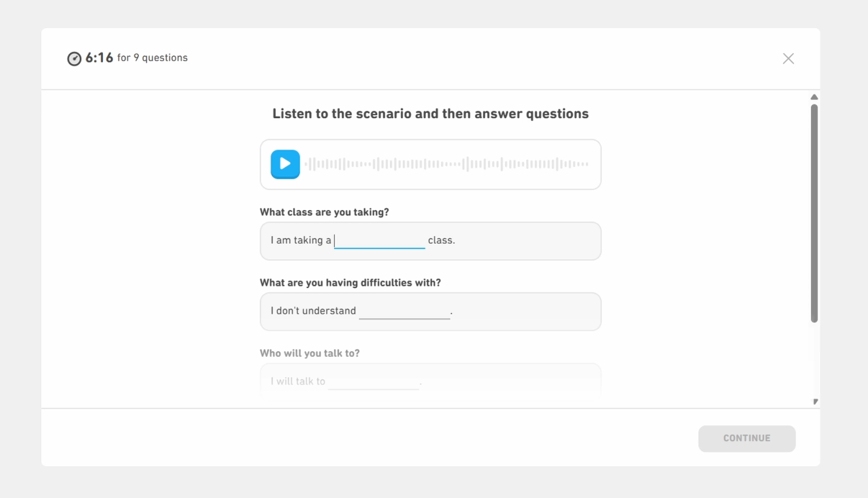Select the "What are you having difficulties with?" question
The width and height of the screenshot is (868, 498).
point(350,283)
